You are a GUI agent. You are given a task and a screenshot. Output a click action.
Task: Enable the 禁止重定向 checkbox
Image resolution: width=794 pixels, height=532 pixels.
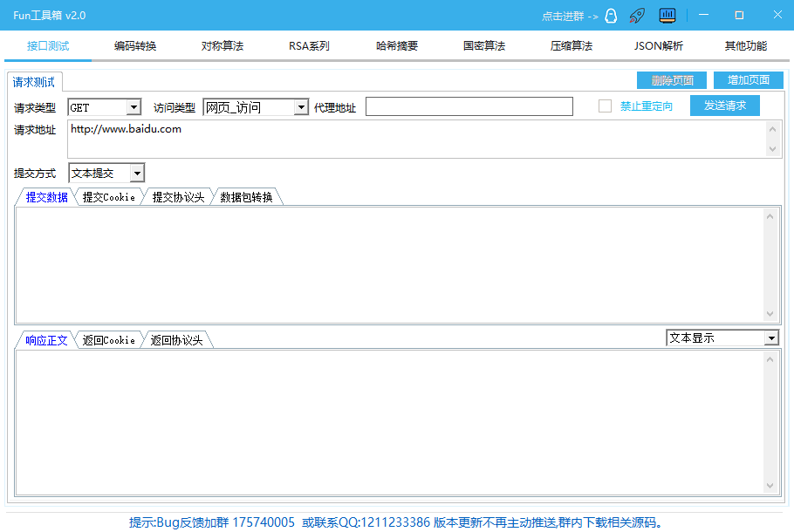(x=605, y=106)
